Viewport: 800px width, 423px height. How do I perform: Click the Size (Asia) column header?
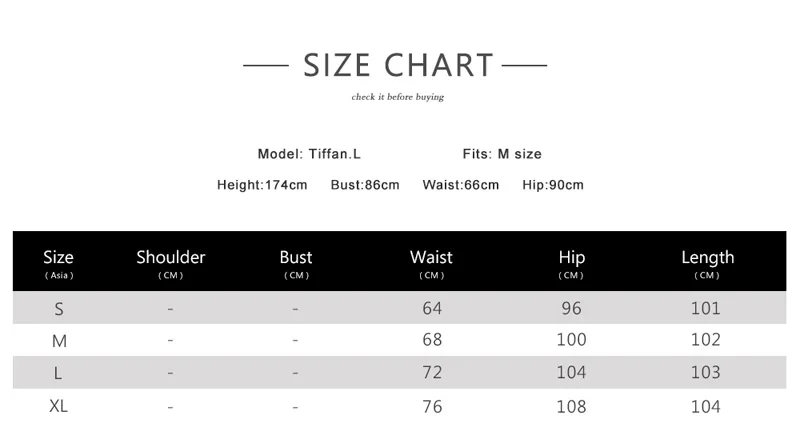[59, 262]
